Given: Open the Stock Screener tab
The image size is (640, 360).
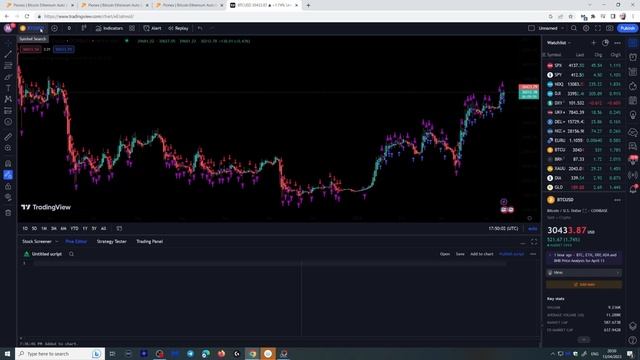Looking at the screenshot, I should pos(37,242).
